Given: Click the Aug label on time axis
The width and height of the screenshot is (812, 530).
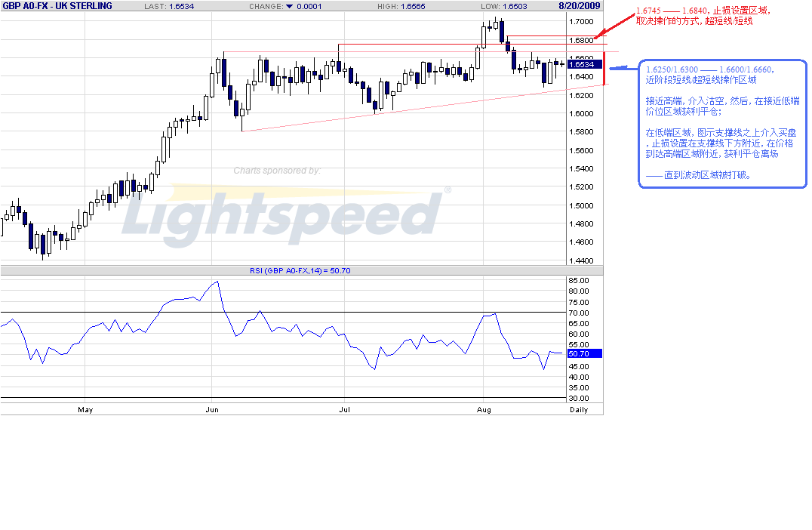Looking at the screenshot, I should pos(484,410).
